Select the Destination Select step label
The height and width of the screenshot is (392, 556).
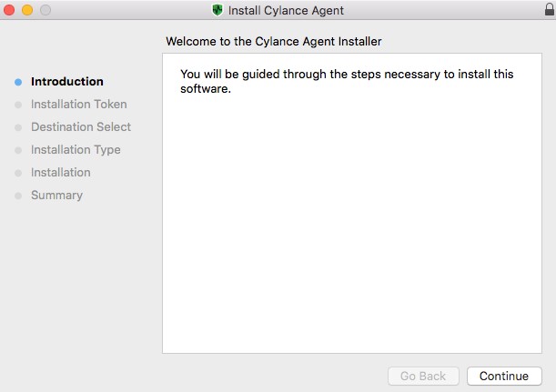(81, 127)
